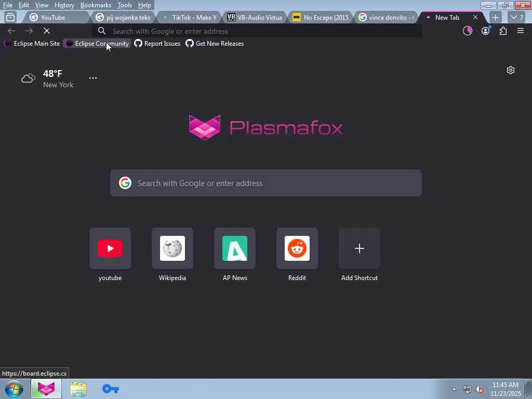Click the network tray icon
532x399 pixels.
[467, 390]
